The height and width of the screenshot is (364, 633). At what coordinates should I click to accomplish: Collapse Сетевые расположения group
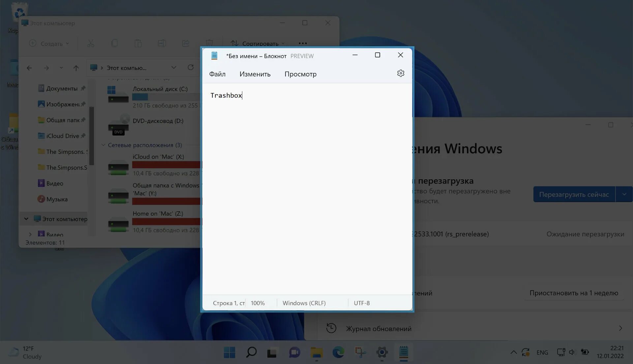click(x=103, y=145)
